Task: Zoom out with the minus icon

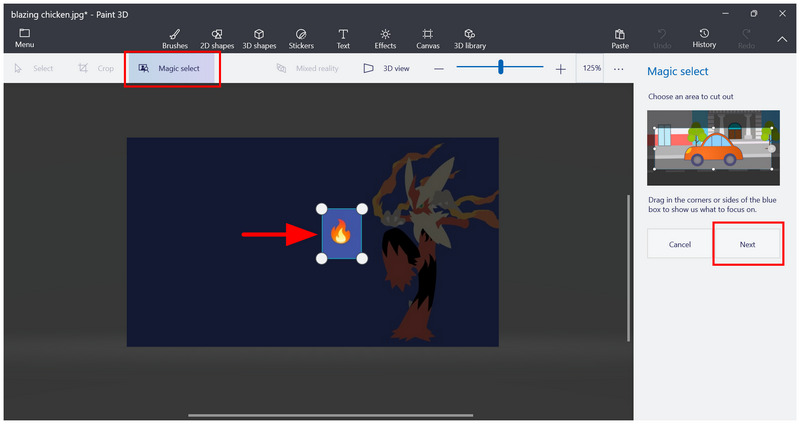Action: [x=439, y=69]
